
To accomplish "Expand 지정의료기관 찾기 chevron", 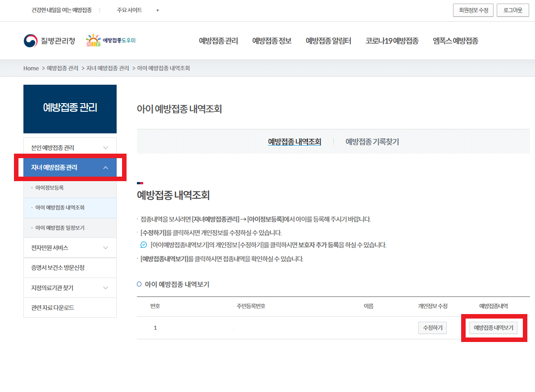I will pos(105,288).
